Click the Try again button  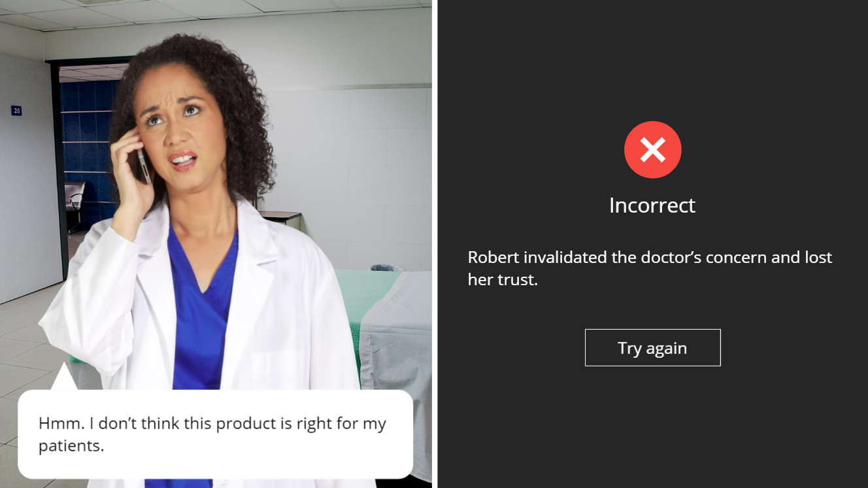pyautogui.click(x=652, y=347)
